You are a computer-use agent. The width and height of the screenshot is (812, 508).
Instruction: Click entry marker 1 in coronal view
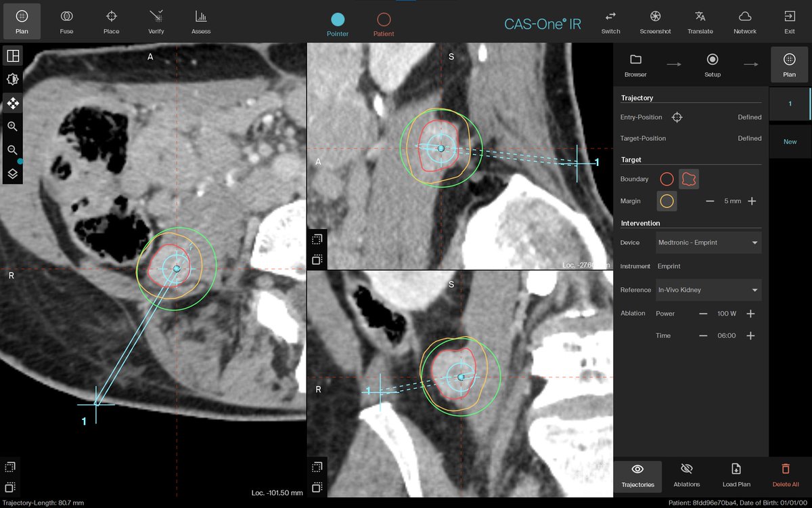click(x=379, y=391)
